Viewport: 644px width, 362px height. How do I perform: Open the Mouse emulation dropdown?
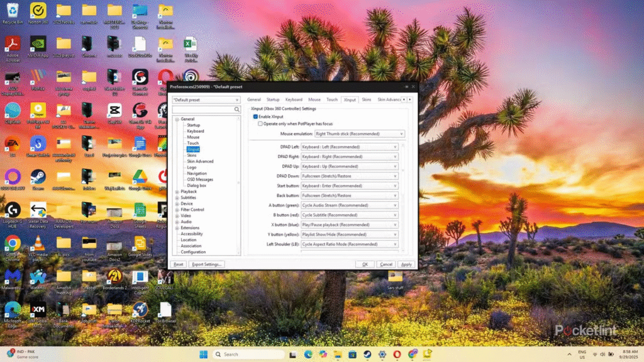[358, 134]
